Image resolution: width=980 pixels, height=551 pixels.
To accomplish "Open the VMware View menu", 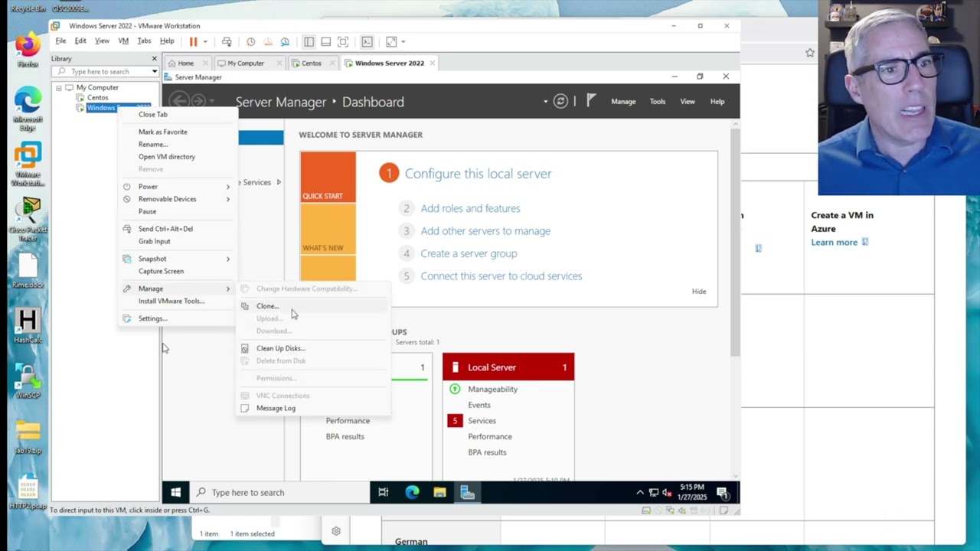I will (x=102, y=41).
